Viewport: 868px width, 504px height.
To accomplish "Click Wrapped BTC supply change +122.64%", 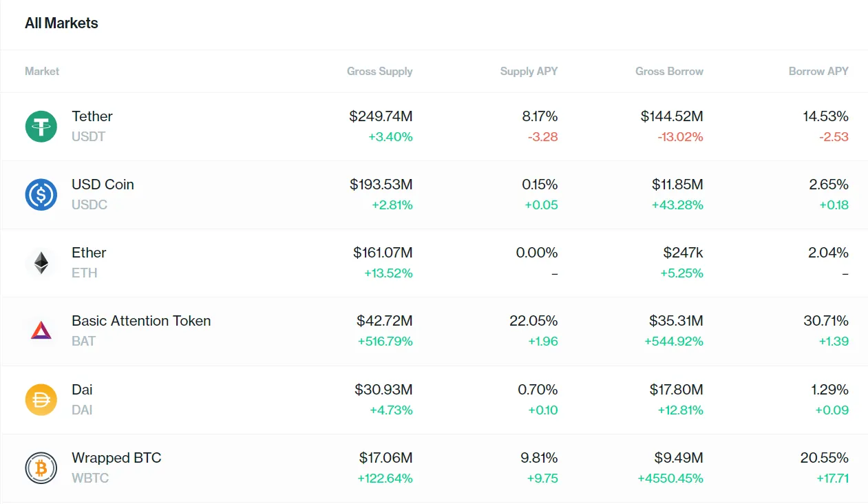I will click(385, 478).
